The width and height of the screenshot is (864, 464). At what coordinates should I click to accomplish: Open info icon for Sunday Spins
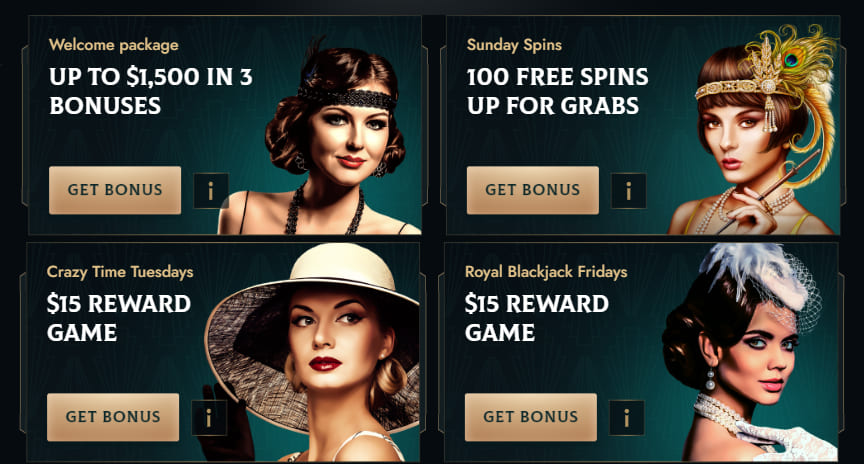click(629, 191)
